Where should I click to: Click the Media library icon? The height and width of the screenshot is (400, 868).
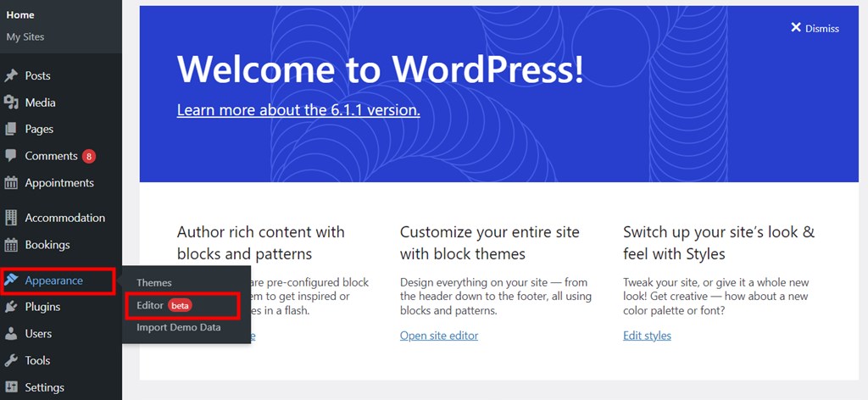(11, 103)
